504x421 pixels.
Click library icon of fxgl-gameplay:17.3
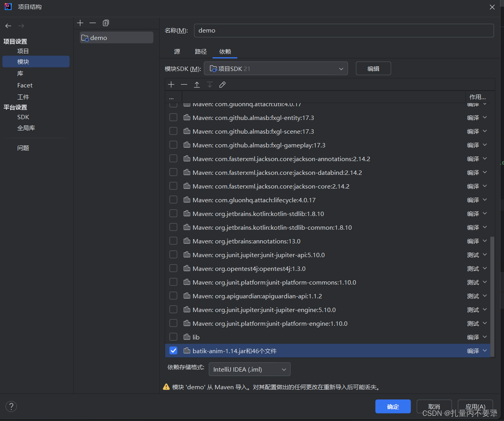(187, 145)
